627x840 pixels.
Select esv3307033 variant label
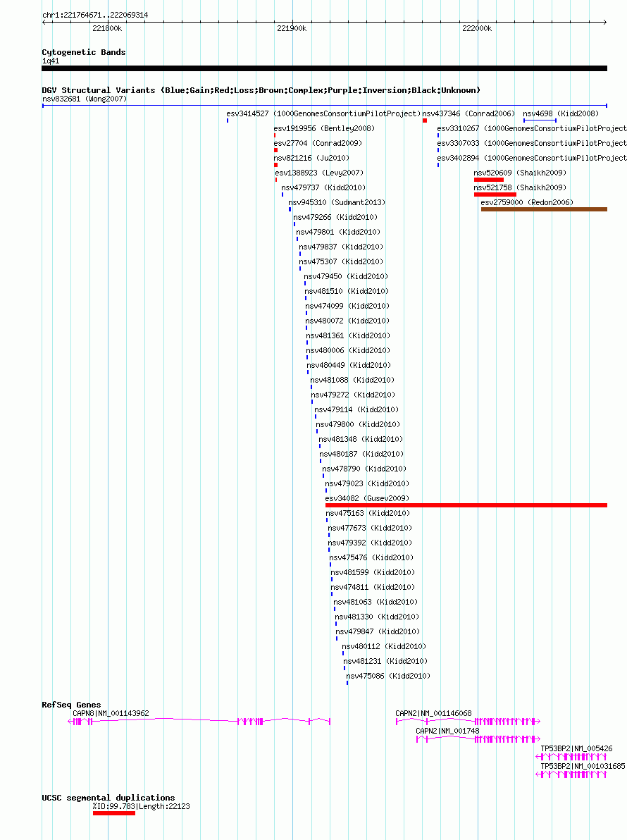point(532,144)
